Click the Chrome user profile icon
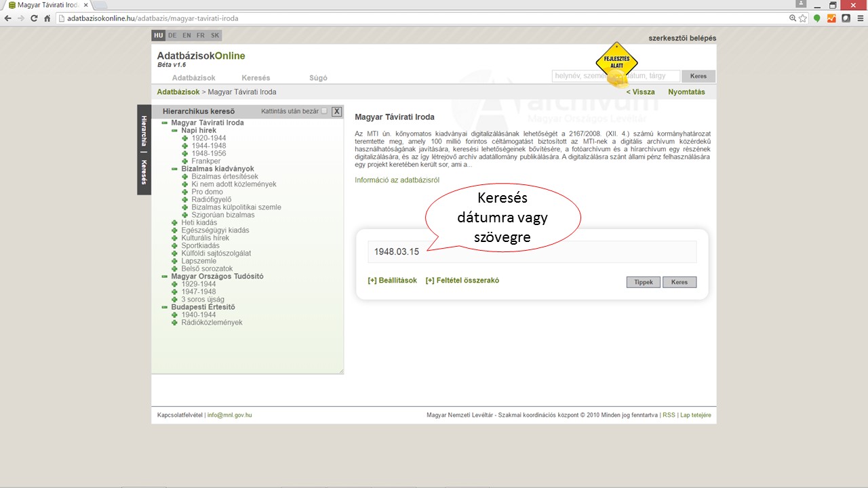 801,4
